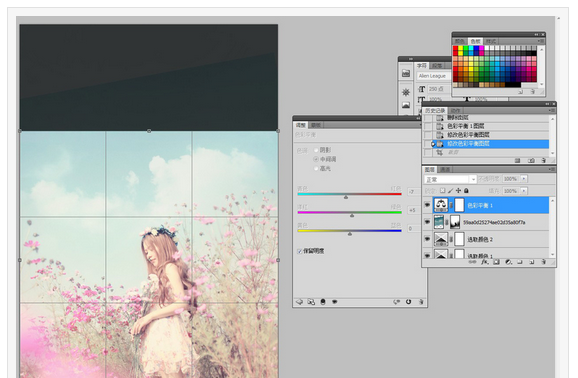The height and width of the screenshot is (378, 578).
Task: Delete swatch using Swatches trash icon
Action: [x=533, y=91]
